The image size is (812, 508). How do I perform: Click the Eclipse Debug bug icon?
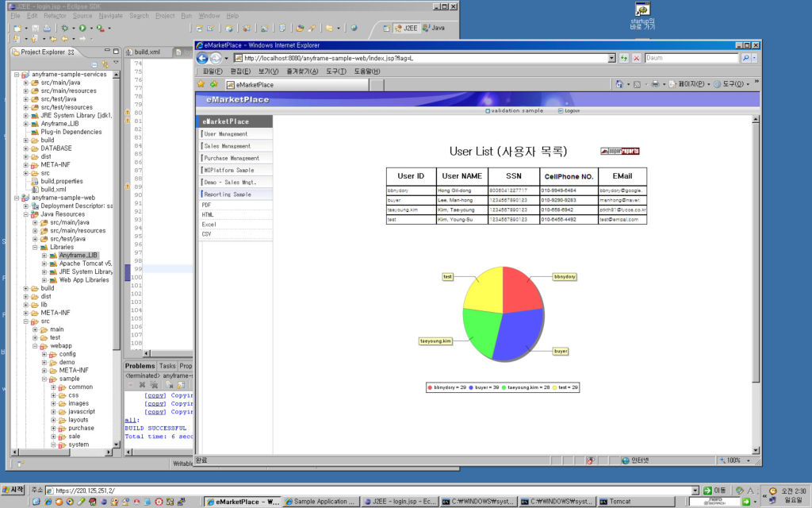65,28
